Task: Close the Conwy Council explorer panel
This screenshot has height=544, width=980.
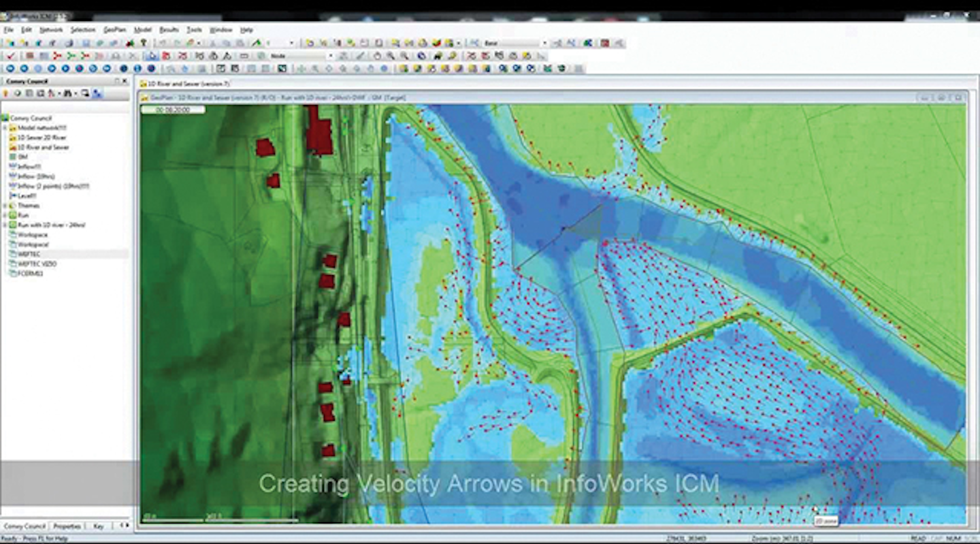Action: click(x=125, y=81)
